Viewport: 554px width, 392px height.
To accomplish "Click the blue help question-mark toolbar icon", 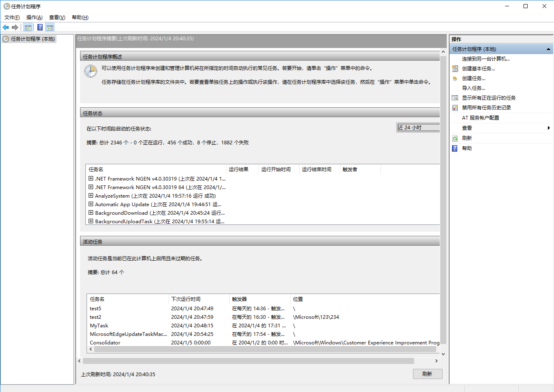I will tap(40, 27).
